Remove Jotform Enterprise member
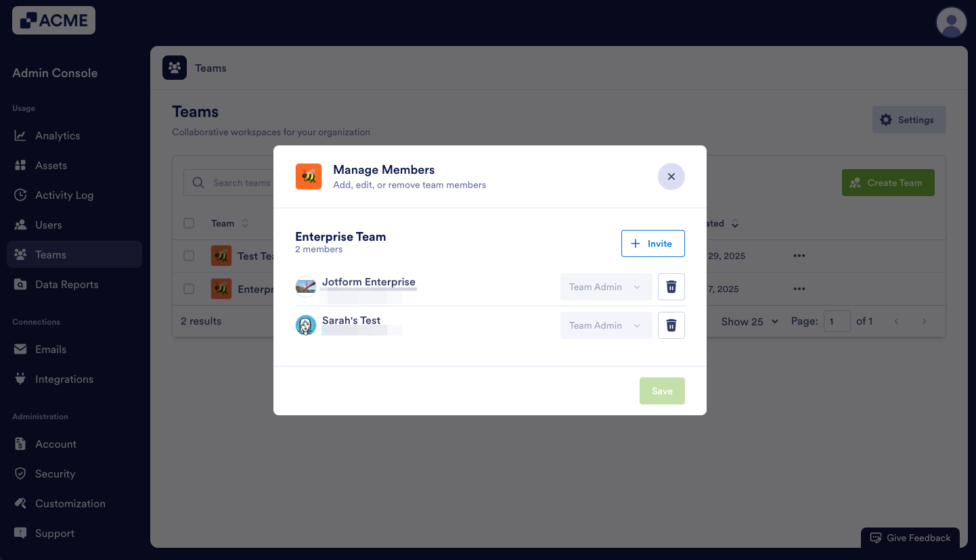This screenshot has height=560, width=976. [671, 286]
